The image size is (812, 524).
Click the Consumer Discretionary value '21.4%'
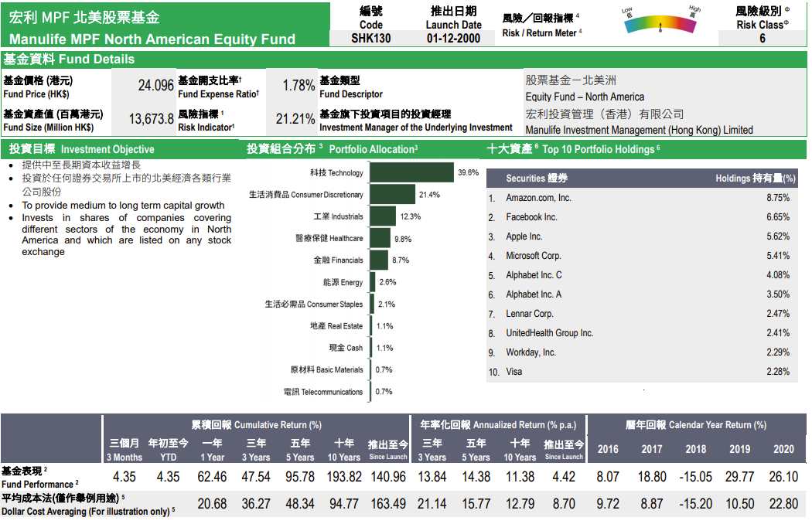coord(429,195)
